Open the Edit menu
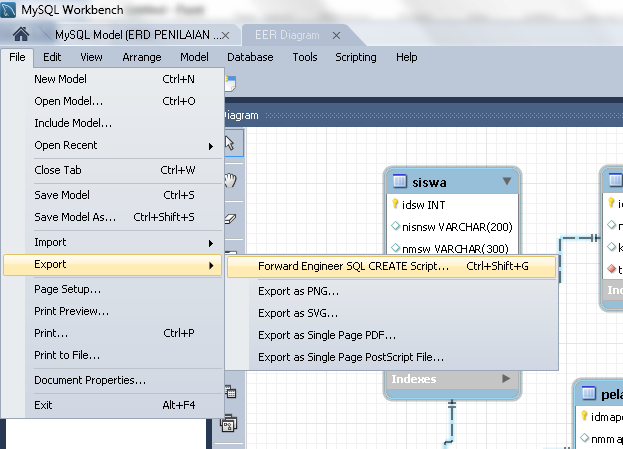The width and height of the screenshot is (623, 449). 52,57
